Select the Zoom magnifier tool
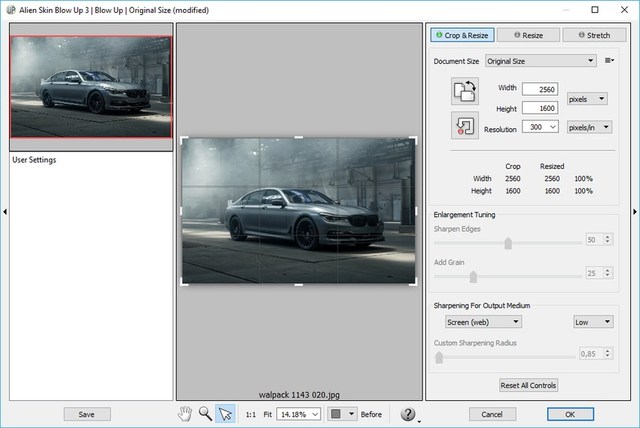Viewport: 640px width, 428px height. click(205, 413)
